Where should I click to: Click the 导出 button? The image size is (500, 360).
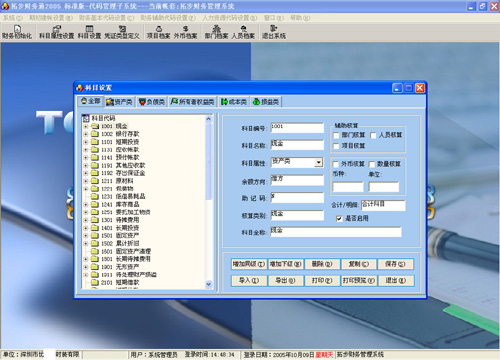(x=285, y=281)
